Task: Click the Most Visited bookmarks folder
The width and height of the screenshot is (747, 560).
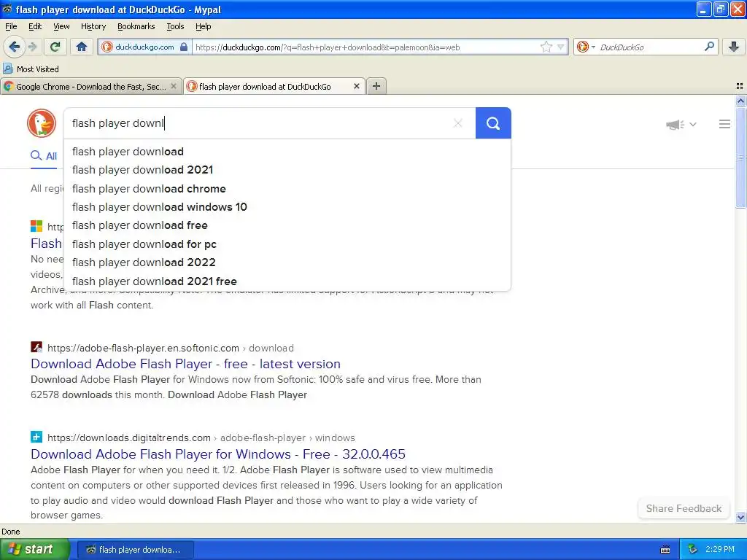Action: pos(31,69)
